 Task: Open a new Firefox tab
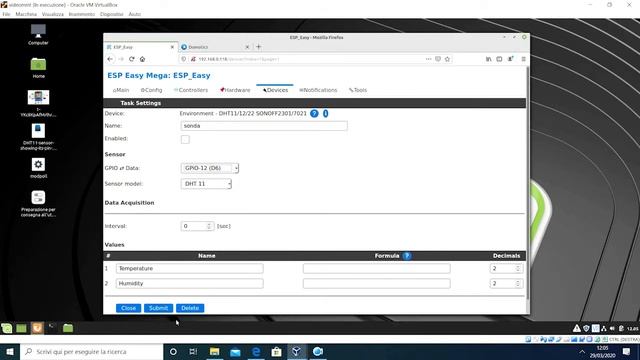258,47
